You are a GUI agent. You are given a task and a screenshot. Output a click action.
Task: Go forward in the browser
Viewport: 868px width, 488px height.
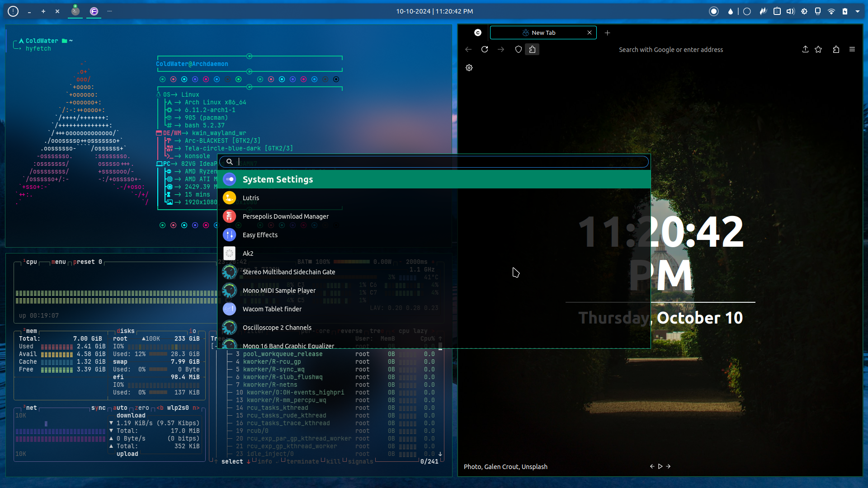click(501, 50)
